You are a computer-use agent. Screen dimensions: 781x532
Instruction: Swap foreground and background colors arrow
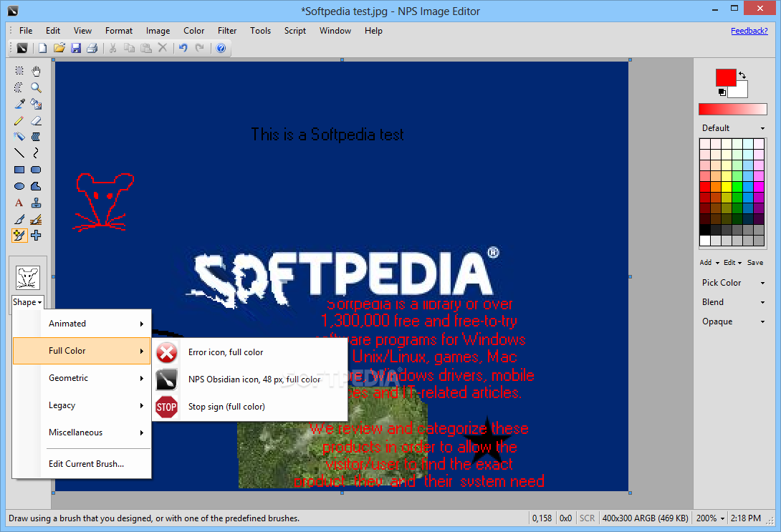742,75
